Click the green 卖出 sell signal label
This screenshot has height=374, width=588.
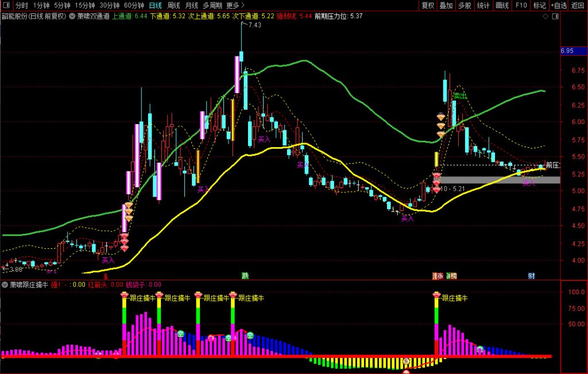coord(459,95)
